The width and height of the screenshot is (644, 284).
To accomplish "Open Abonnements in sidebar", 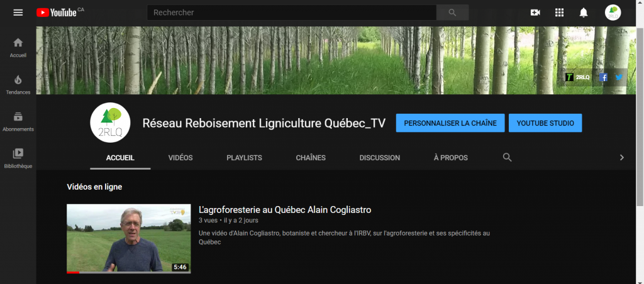I will click(18, 122).
